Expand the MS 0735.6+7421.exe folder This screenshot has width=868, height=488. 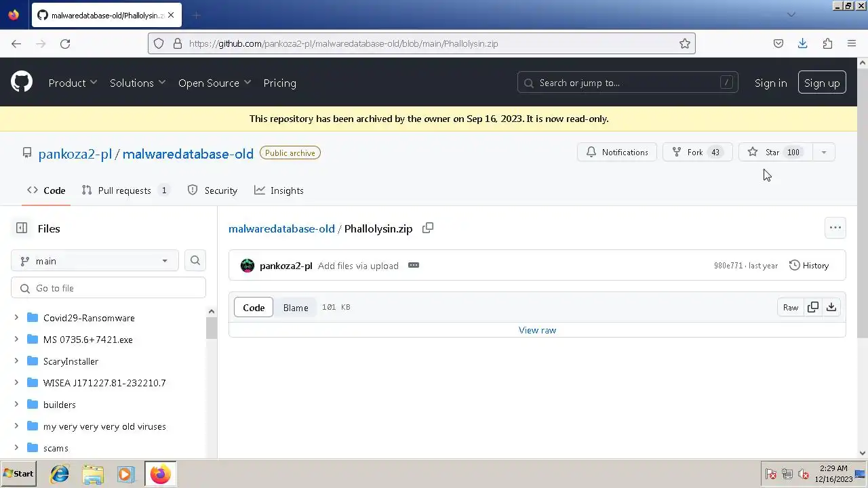coord(16,339)
